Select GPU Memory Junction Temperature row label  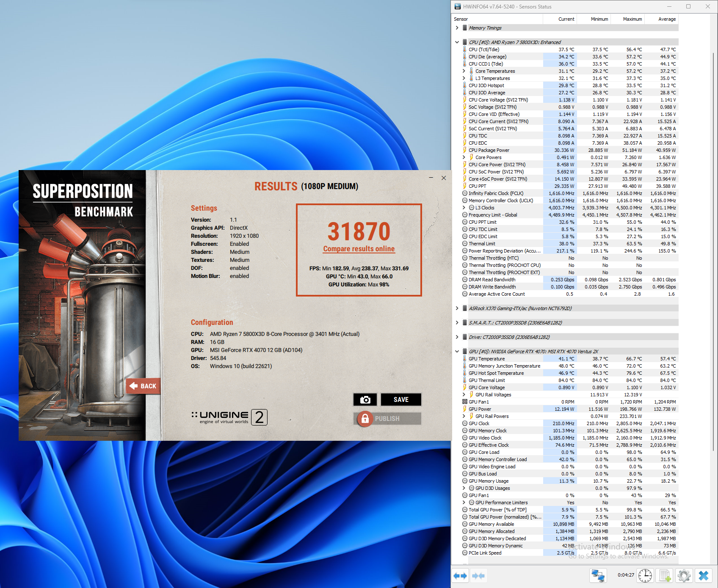click(x=505, y=366)
